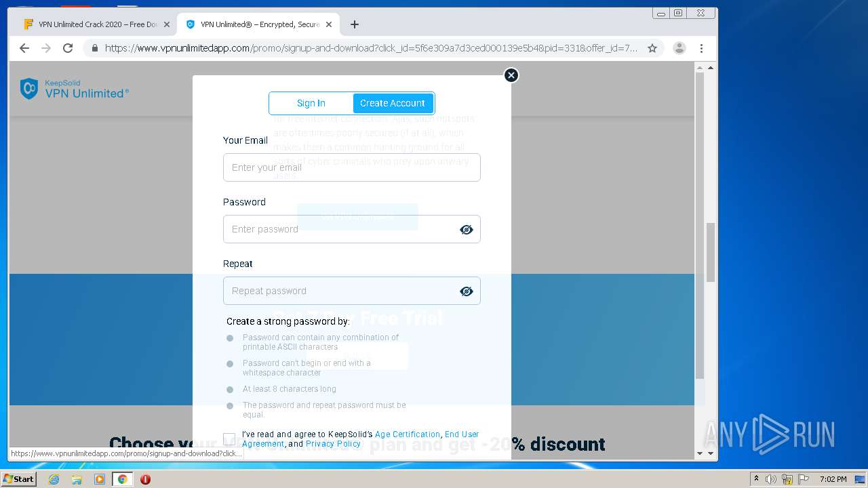
Task: Open Windows Explorer folder from taskbar
Action: click(77, 479)
